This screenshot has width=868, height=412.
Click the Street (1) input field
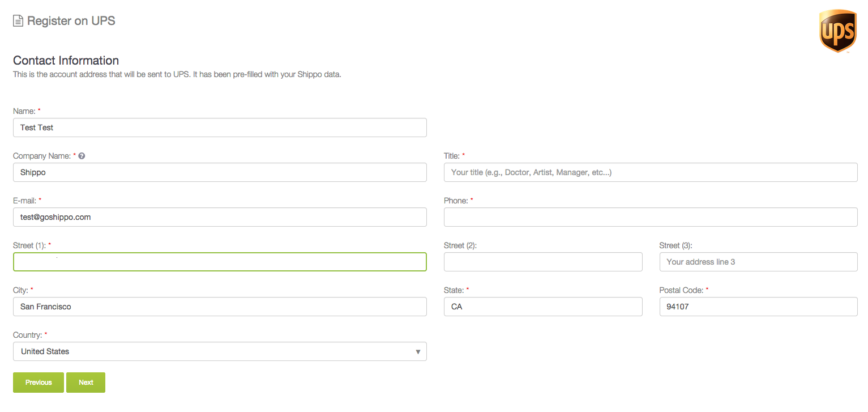[220, 262]
